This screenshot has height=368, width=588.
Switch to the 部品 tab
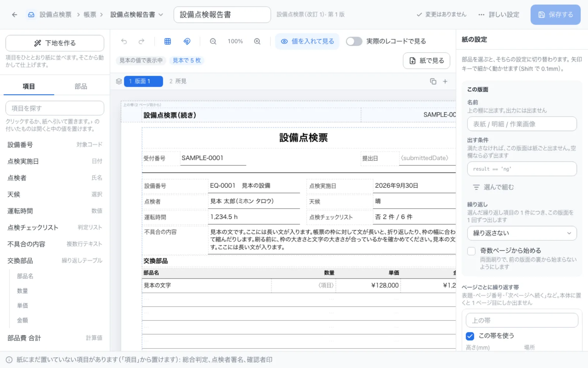[81, 86]
